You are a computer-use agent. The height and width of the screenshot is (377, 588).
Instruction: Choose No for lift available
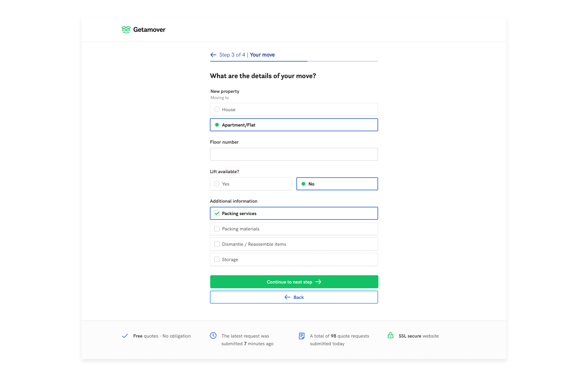337,184
